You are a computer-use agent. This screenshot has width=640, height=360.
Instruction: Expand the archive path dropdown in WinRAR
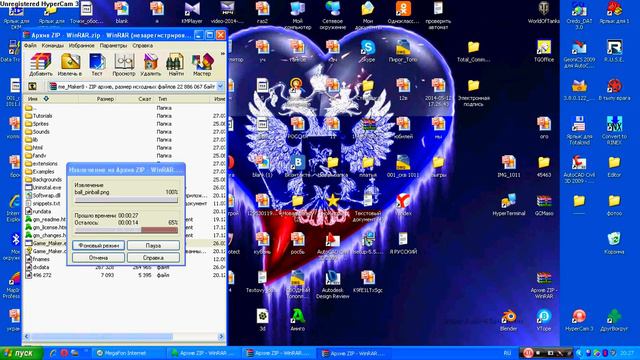220,87
